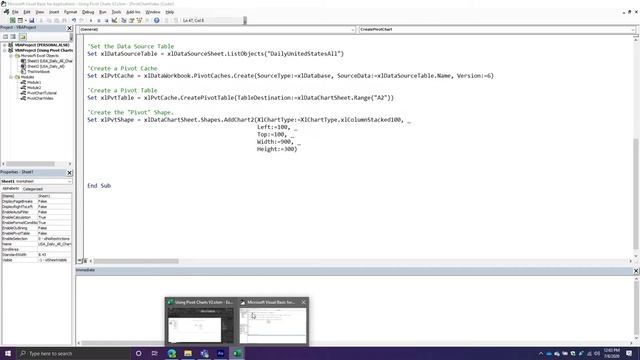
Task: Open the Windows Start menu
Action: pos(8,353)
